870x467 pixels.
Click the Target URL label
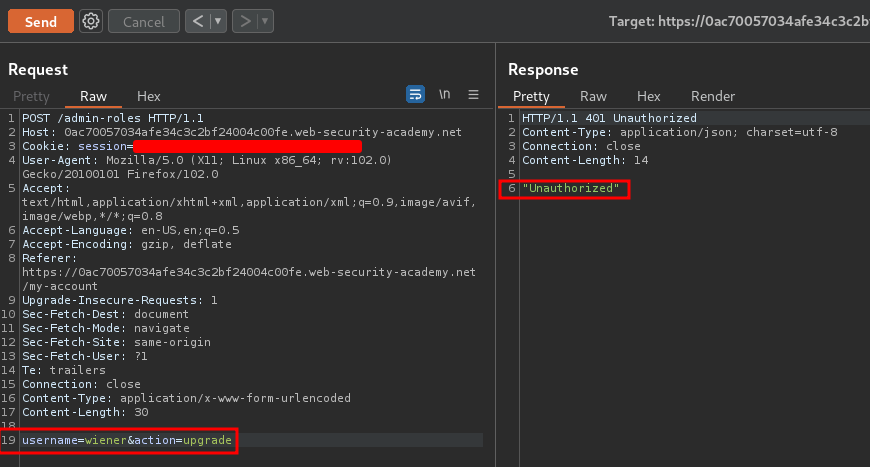pyautogui.click(x=739, y=21)
